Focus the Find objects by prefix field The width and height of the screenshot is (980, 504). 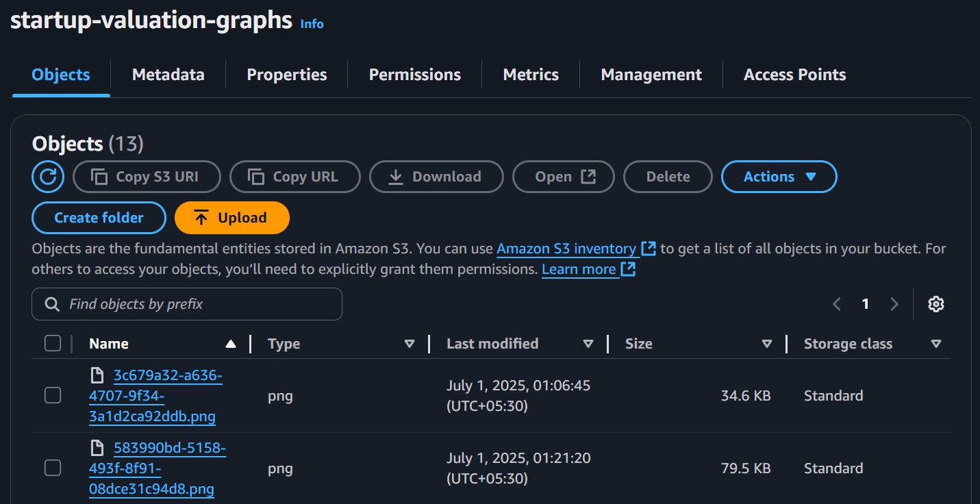187,304
